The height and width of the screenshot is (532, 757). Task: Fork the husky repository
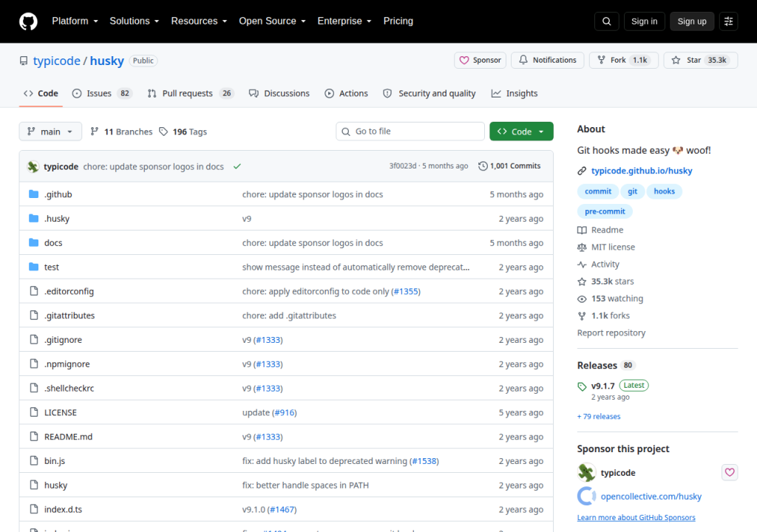(623, 61)
